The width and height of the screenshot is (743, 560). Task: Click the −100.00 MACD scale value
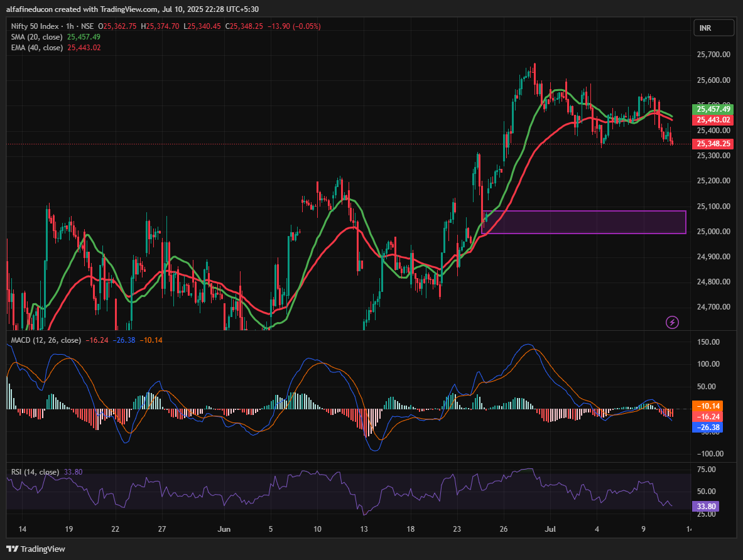[x=710, y=453]
